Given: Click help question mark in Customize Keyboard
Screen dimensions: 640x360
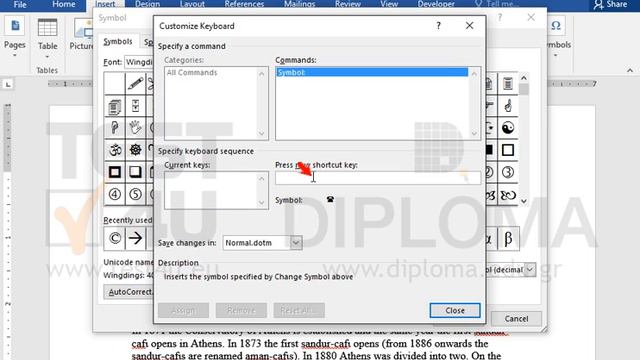Looking at the screenshot, I should 438,26.
